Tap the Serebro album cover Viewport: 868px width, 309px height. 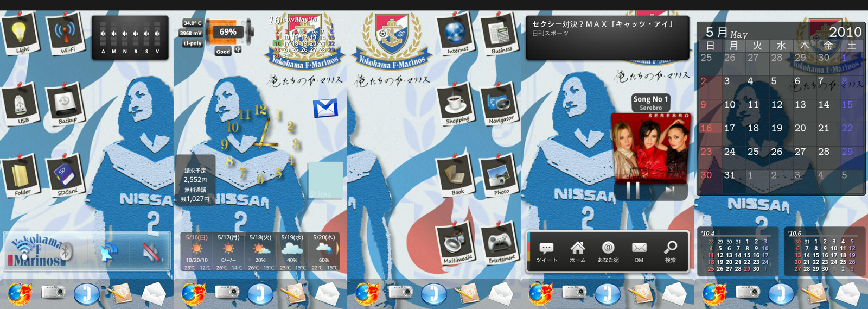tap(652, 147)
